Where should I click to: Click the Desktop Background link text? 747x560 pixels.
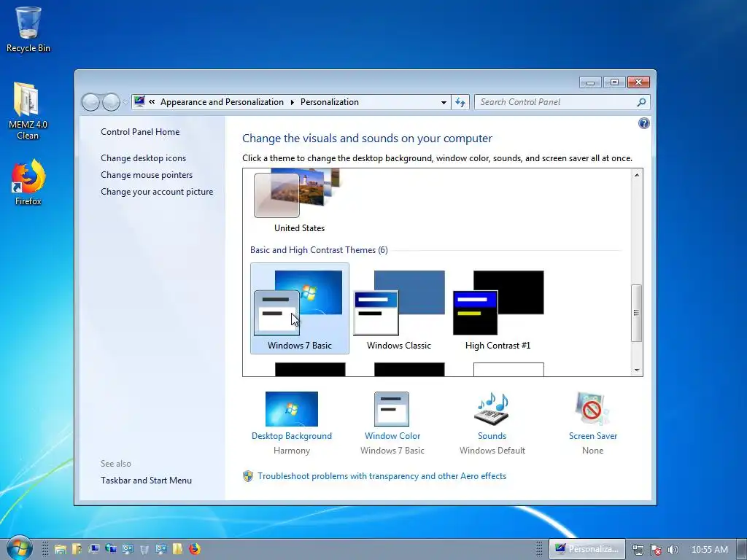[x=292, y=436]
